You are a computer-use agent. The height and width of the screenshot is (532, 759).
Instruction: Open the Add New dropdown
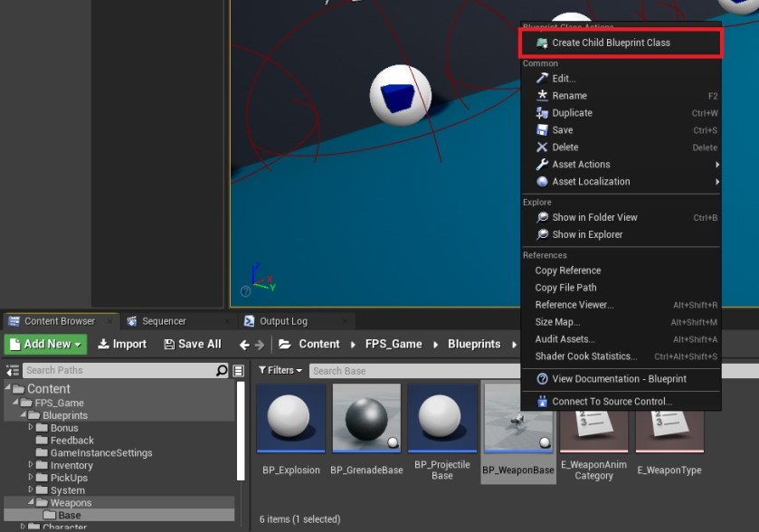click(46, 344)
